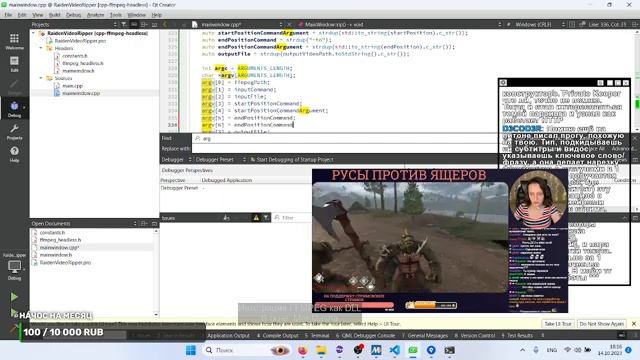Click the Wi-Fi tray icon
Viewport: 640px width, 360px height.
(567, 350)
